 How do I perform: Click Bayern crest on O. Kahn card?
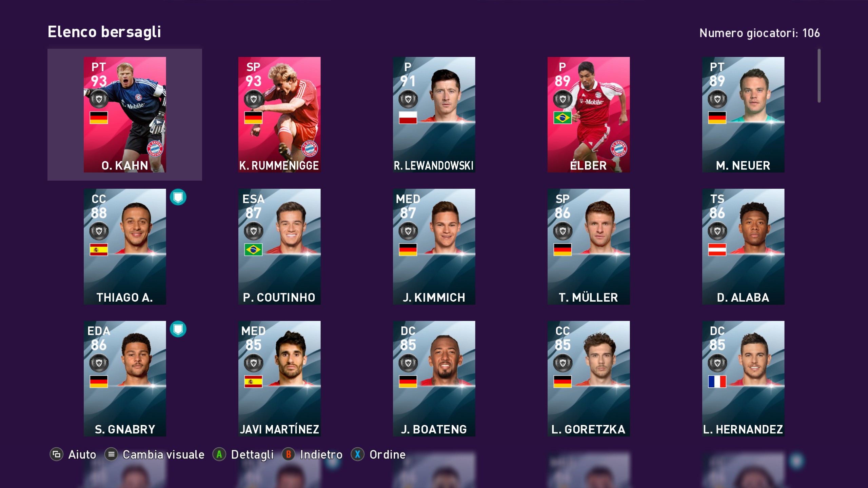[155, 149]
